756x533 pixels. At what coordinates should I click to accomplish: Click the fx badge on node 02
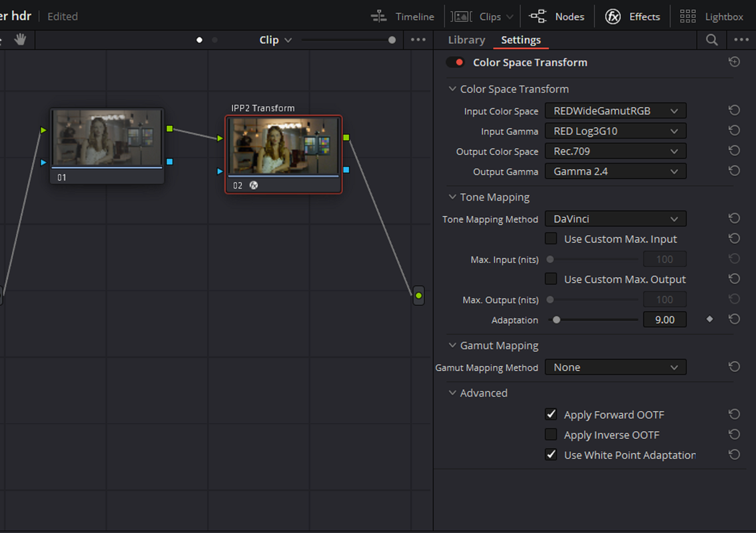[x=254, y=185]
